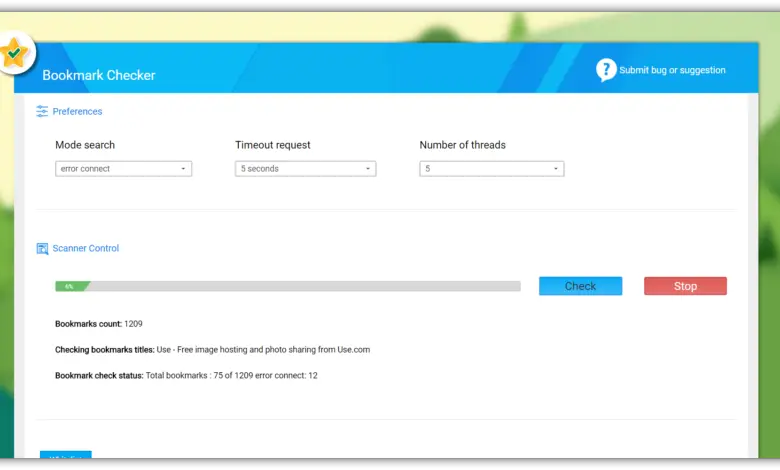Screen dimensions: 780x470
Task: Click the Scanner Control scan icon
Action: click(x=42, y=248)
